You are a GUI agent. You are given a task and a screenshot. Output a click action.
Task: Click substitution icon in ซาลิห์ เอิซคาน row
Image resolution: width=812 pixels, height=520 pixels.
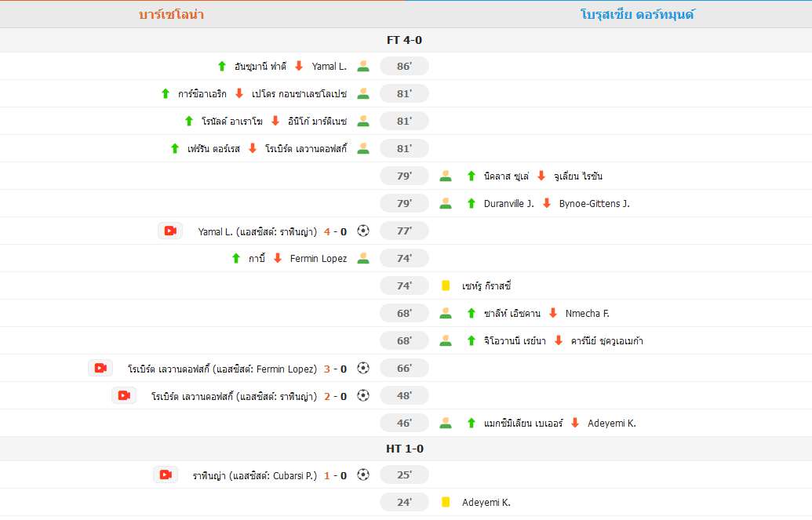446,314
